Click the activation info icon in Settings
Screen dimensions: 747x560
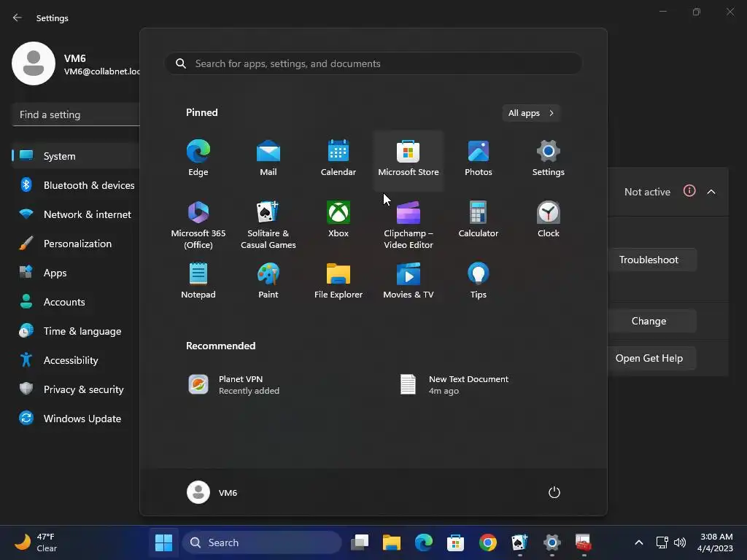(689, 191)
